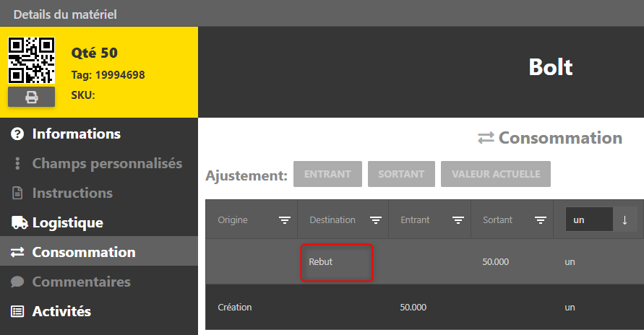
Task: Select the Sortant value 50.000 cell
Action: (x=495, y=261)
